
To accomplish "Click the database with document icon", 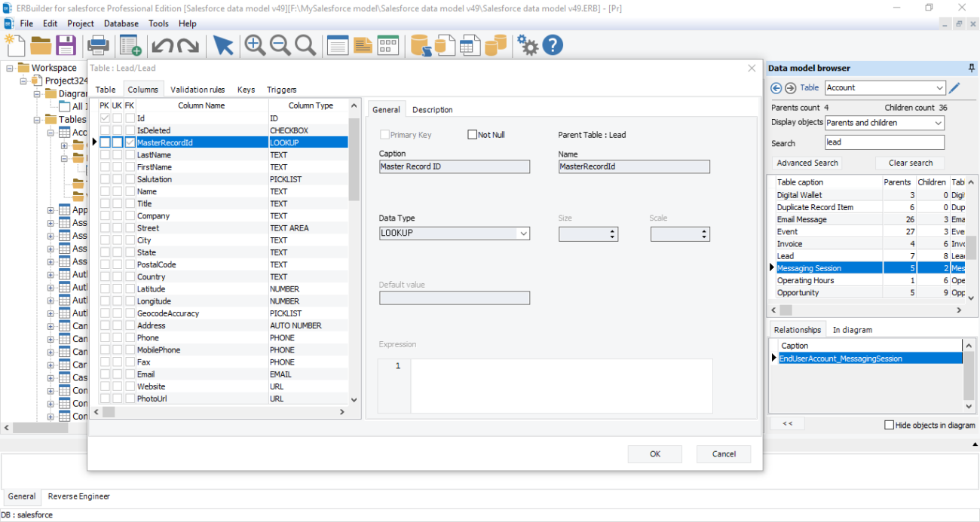I will pos(446,45).
